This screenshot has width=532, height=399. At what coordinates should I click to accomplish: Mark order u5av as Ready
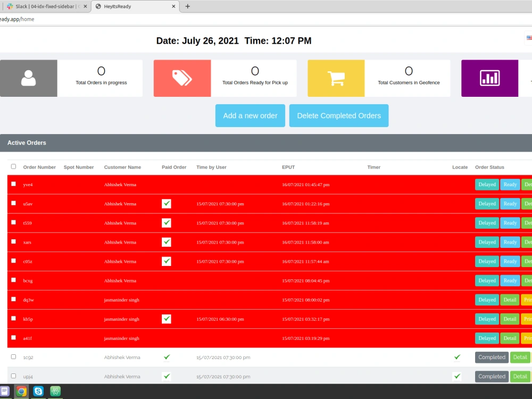point(510,204)
